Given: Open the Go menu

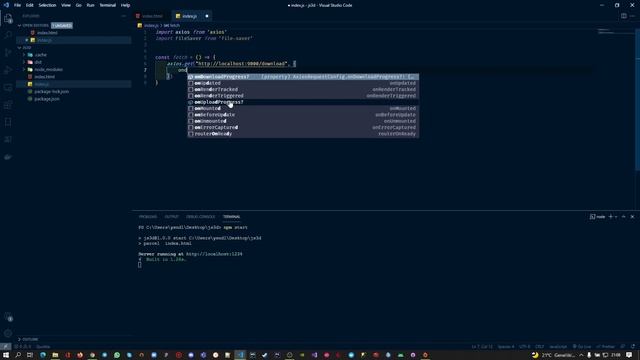Looking at the screenshot, I should click(x=78, y=5).
